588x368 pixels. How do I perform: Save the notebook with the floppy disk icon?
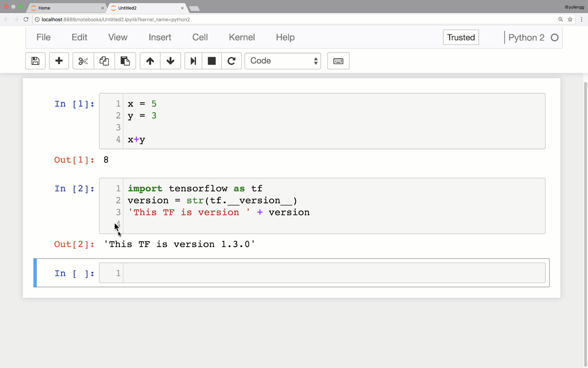pos(35,61)
